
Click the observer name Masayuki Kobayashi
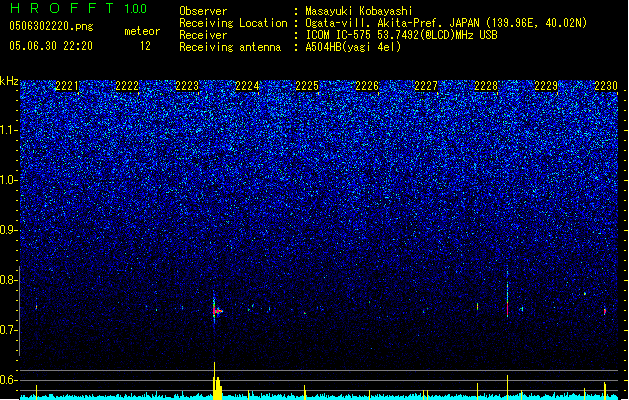coord(359,11)
